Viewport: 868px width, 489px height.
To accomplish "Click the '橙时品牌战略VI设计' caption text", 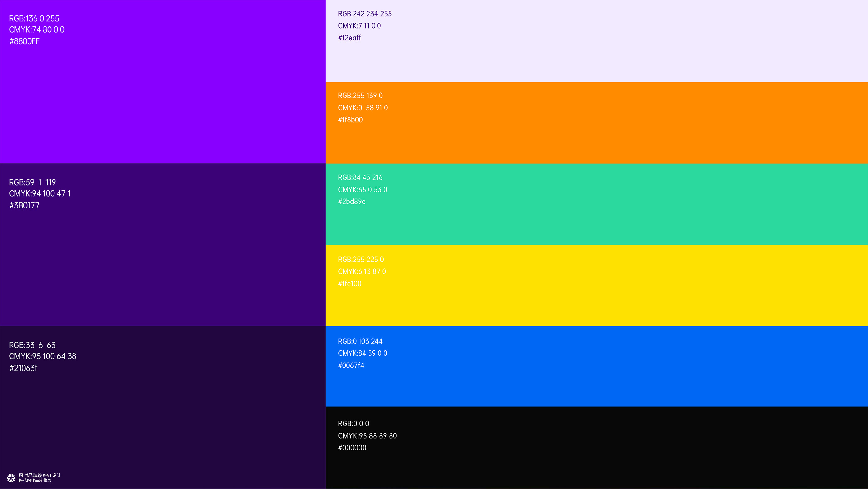I will pyautogui.click(x=40, y=475).
